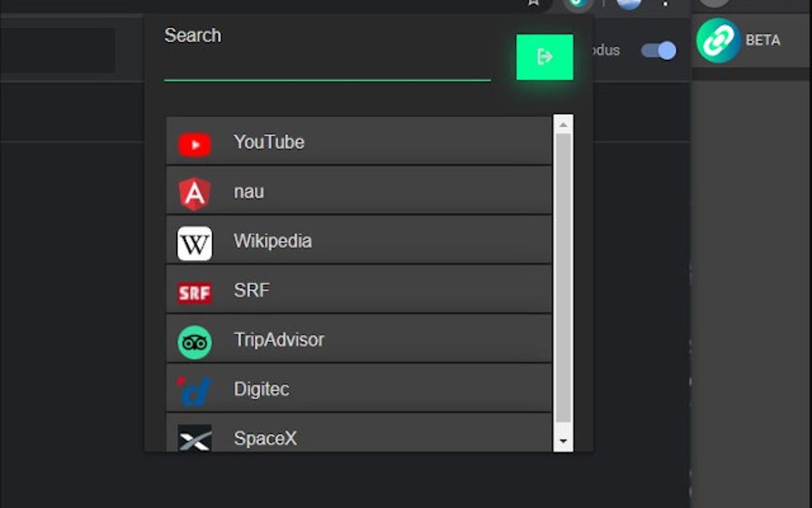Select the TripAdvisor owl icon
Image resolution: width=812 pixels, height=508 pixels.
(196, 339)
